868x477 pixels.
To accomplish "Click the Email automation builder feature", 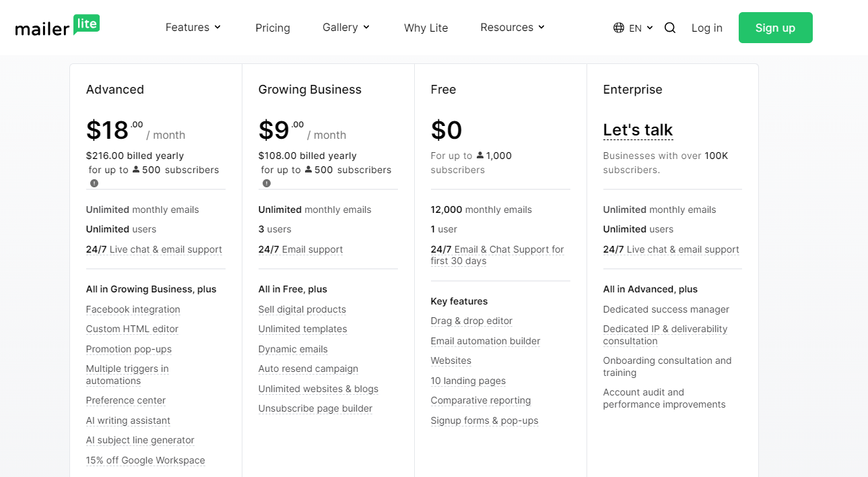I will 485,341.
